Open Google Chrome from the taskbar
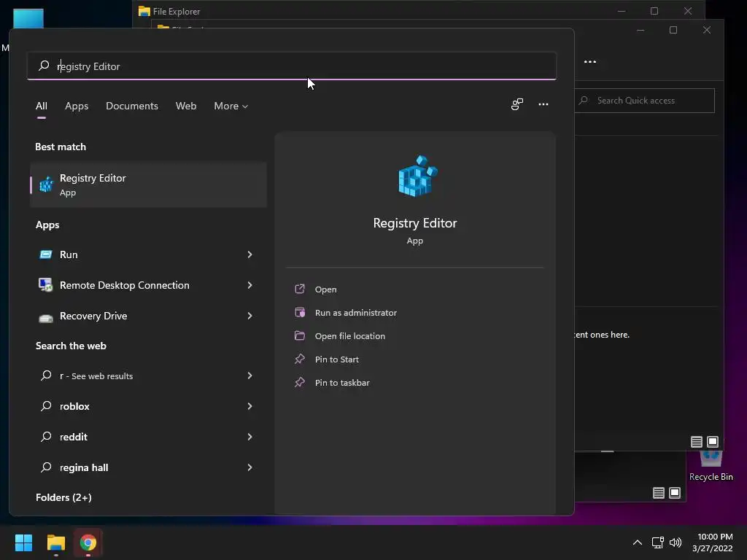This screenshot has height=560, width=747. click(x=88, y=542)
